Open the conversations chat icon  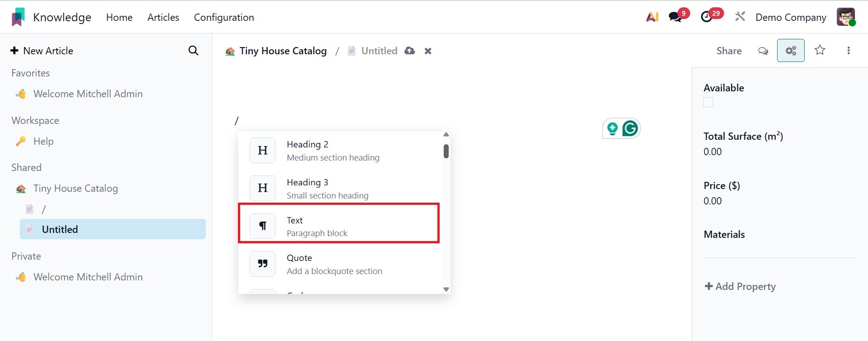[x=675, y=17]
